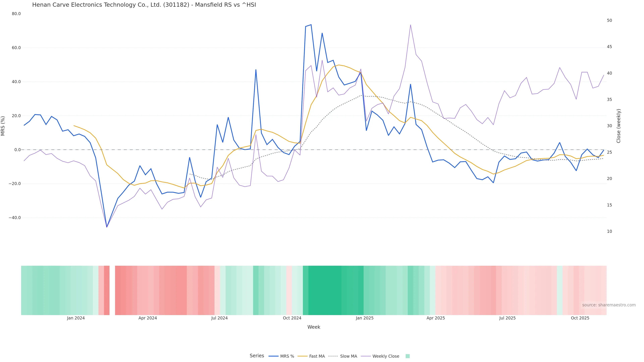Click the Close (weekly) right axis title
The height and width of the screenshot is (362, 644).
coord(619,126)
